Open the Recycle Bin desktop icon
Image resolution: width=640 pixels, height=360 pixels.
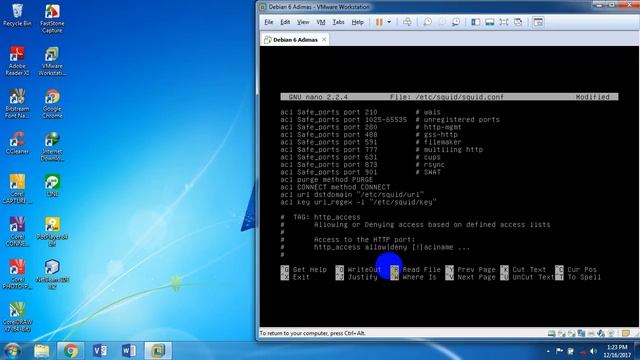pyautogui.click(x=17, y=15)
